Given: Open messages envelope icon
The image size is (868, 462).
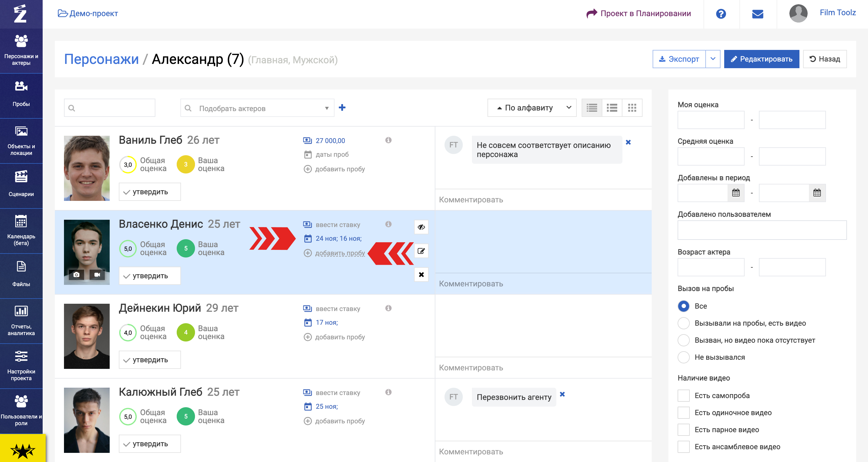Looking at the screenshot, I should point(757,14).
